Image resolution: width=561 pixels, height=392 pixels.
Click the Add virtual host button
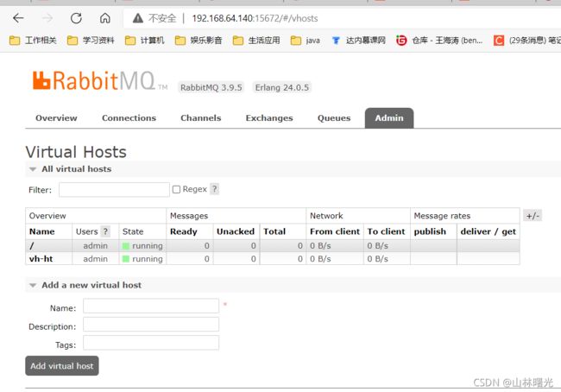pos(62,366)
